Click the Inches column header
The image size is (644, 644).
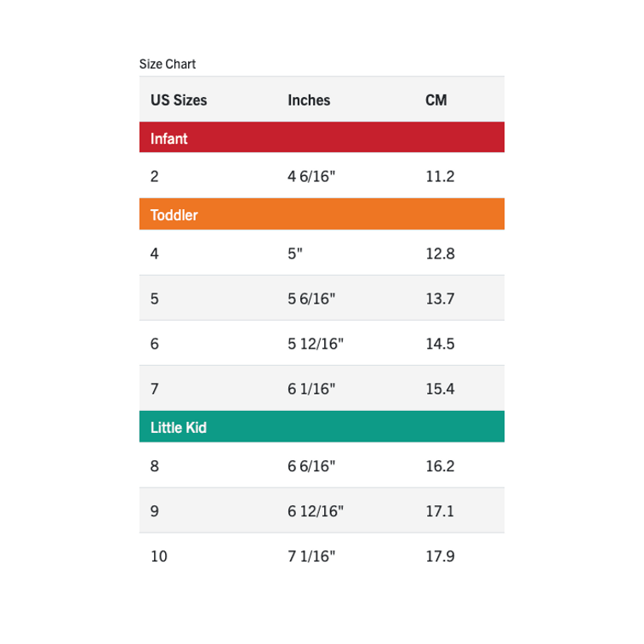[309, 100]
